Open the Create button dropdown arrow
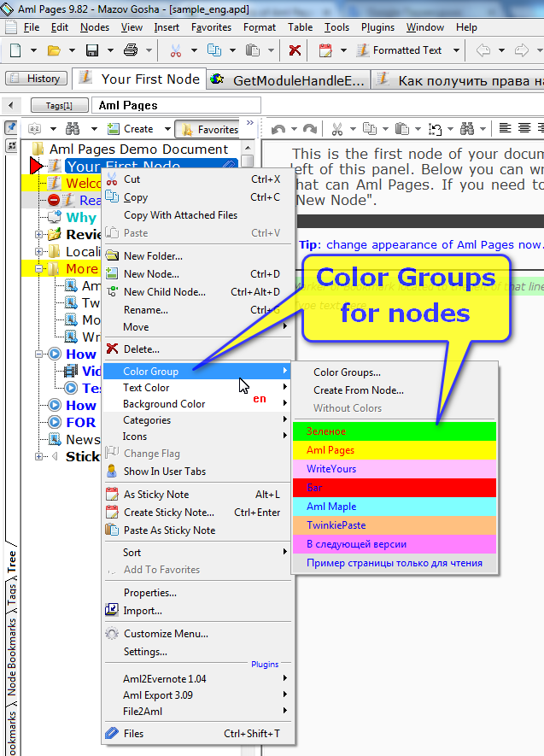 coord(167,129)
